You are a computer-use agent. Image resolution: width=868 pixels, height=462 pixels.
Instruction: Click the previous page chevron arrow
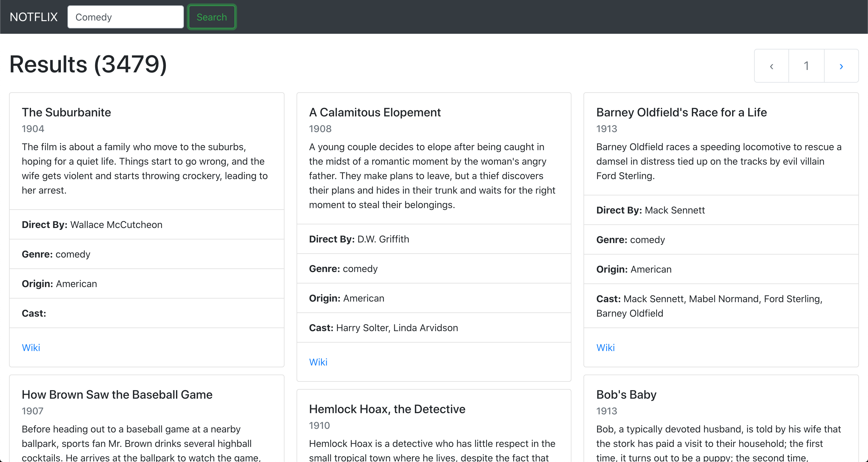pos(771,66)
